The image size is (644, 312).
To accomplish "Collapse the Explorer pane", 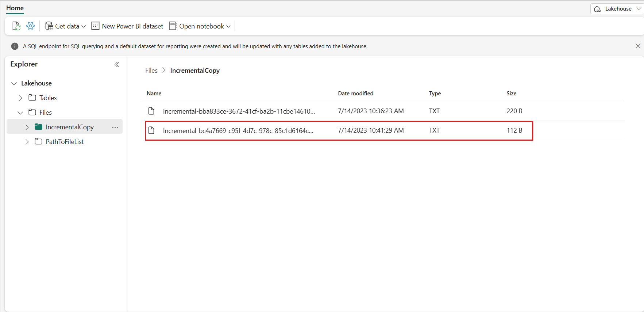I will coord(117,64).
